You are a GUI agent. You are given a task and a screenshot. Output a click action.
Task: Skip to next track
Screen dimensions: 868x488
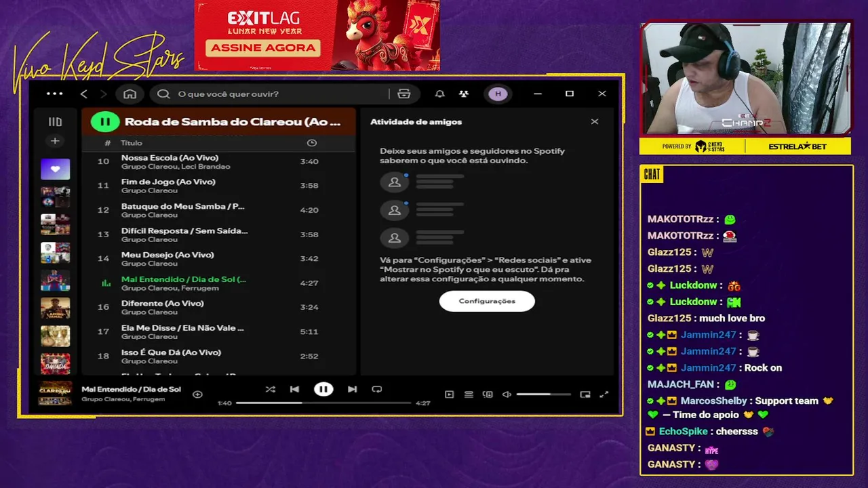tap(352, 389)
